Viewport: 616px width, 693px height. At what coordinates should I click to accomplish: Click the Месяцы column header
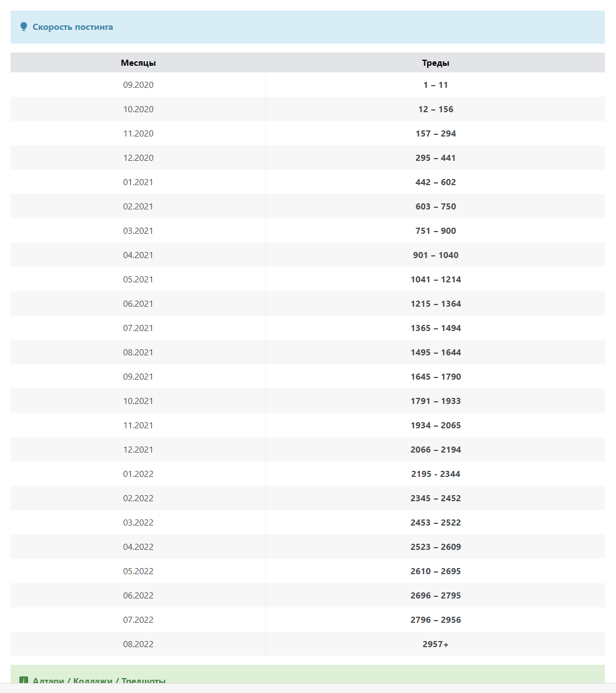(138, 63)
